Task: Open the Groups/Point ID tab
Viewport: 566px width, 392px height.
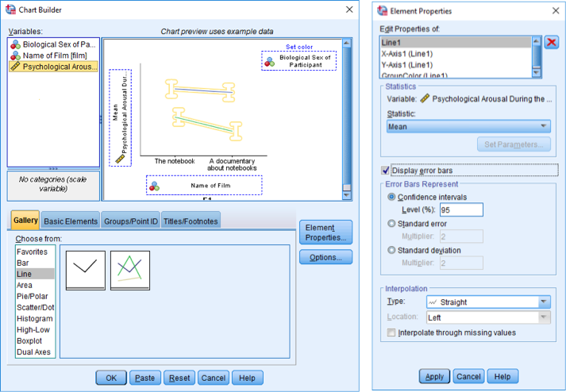Action: coord(130,221)
